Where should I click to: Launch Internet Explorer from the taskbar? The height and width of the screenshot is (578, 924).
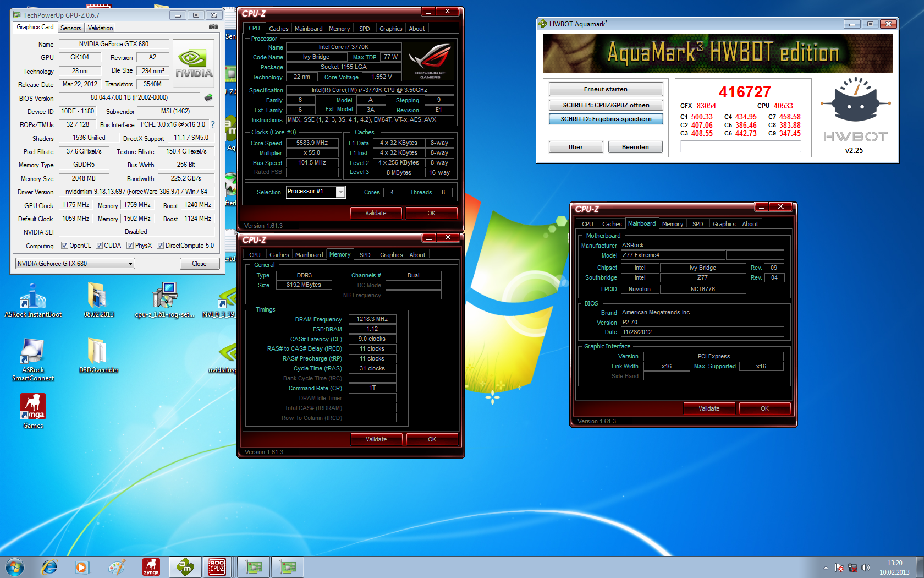pos(50,567)
